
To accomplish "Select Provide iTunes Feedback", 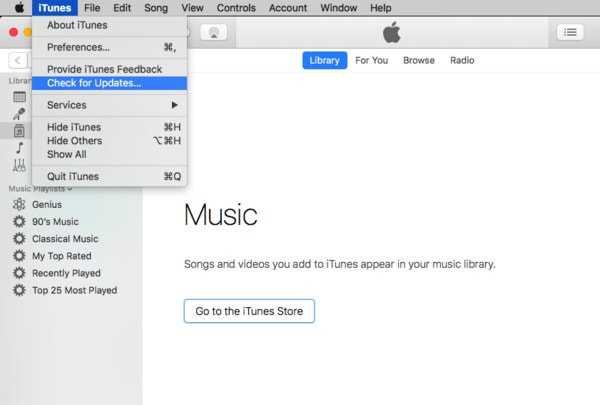I will (109, 69).
